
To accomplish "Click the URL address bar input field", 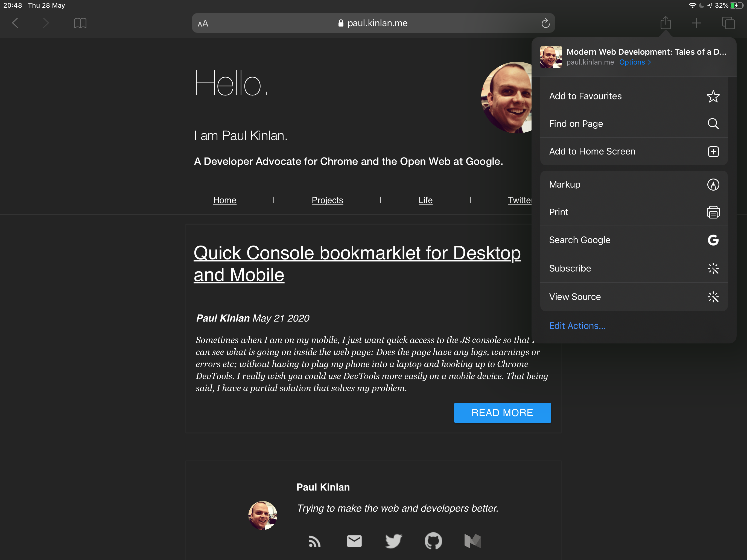I will point(373,24).
